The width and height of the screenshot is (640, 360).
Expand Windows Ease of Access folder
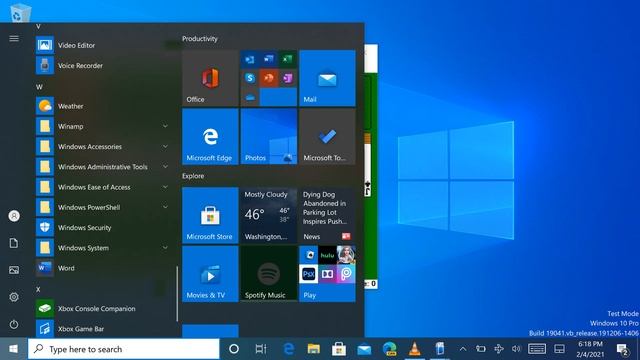(x=102, y=187)
